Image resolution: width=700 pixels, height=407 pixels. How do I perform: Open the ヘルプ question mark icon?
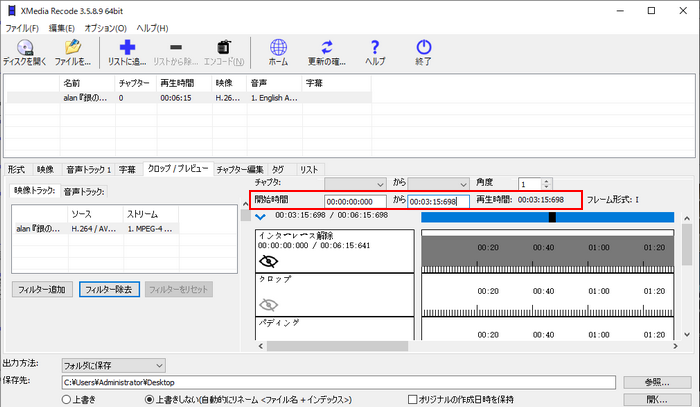[375, 47]
